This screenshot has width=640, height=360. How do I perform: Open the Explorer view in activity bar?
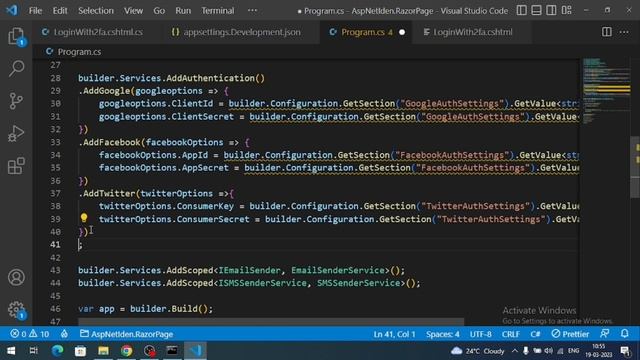click(16, 36)
